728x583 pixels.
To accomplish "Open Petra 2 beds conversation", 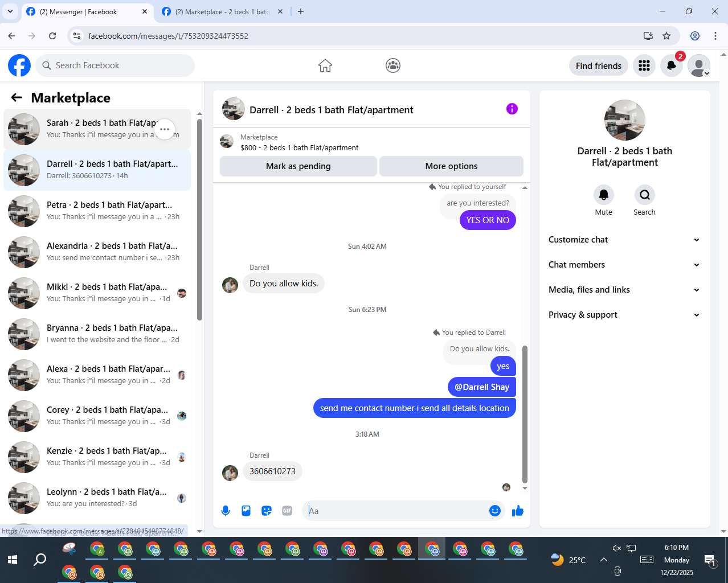I will pos(97,211).
